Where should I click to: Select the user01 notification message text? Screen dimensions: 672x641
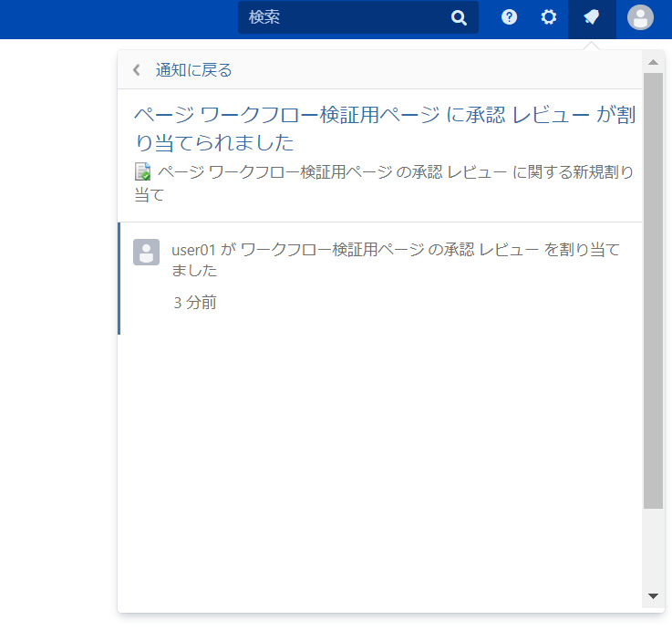(x=396, y=260)
